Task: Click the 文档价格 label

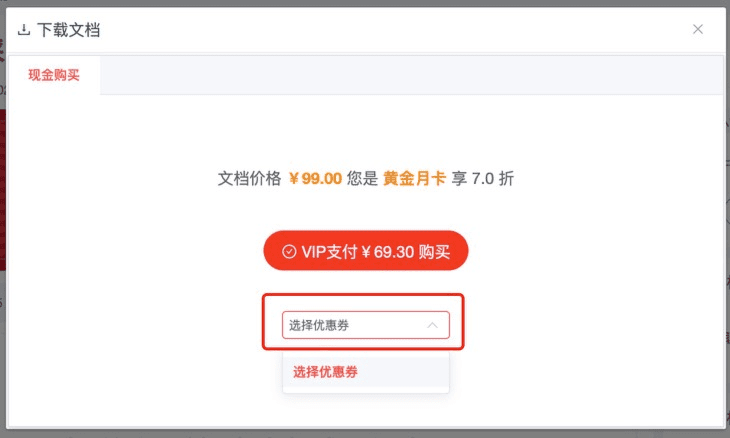Action: pyautogui.click(x=250, y=178)
